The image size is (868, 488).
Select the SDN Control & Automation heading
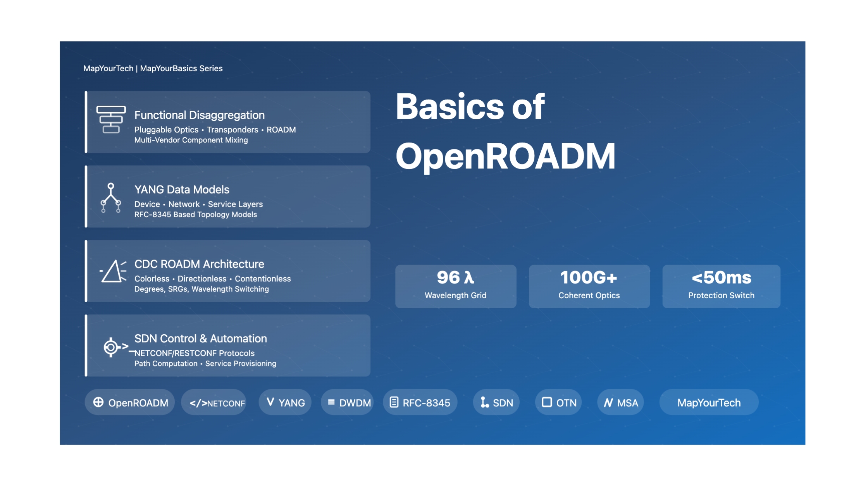[200, 339]
